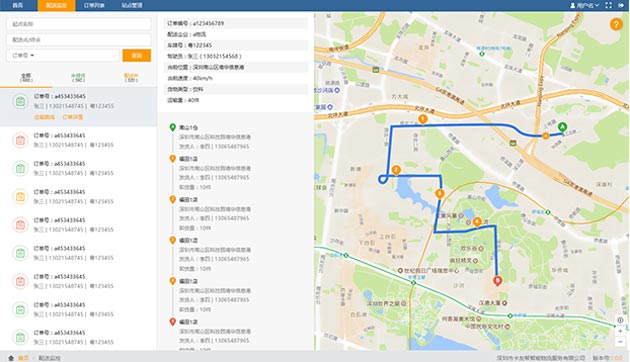Open the orange help question-mark icon
Image resolution: width=630 pixels, height=362 pixels.
[x=616, y=24]
